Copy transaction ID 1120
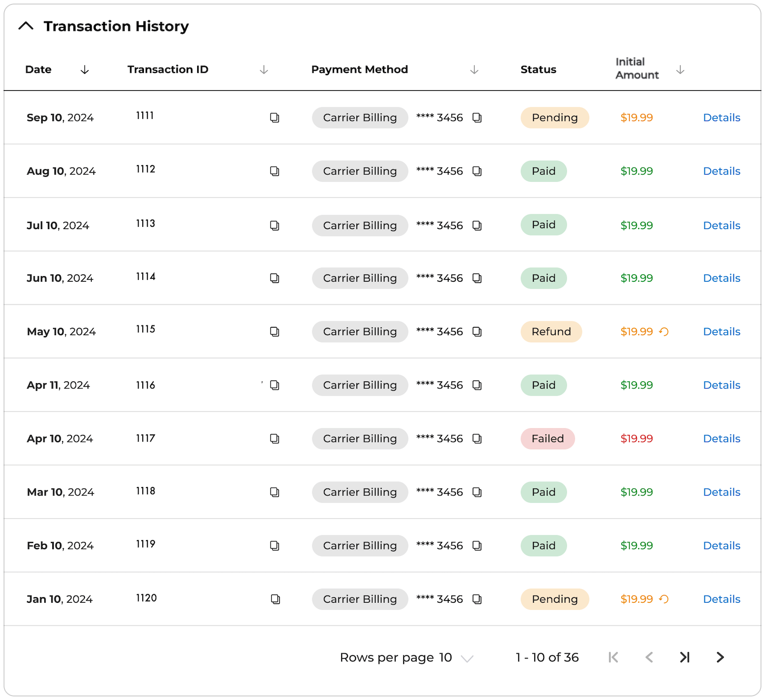 [x=275, y=599]
